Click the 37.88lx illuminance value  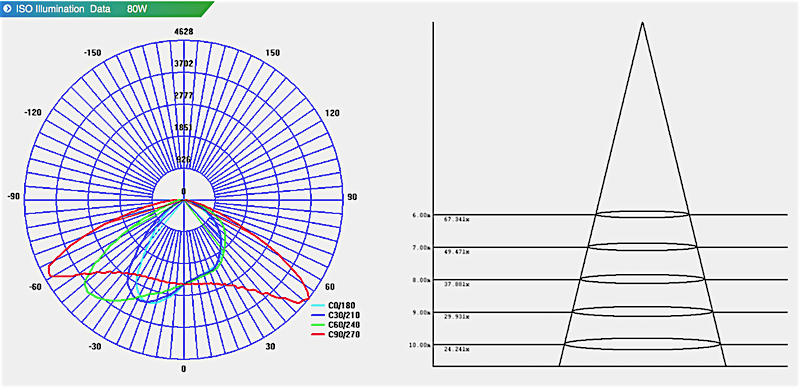point(457,284)
